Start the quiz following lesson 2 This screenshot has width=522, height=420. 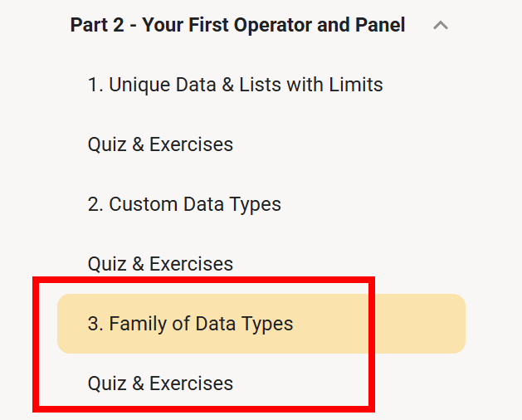(x=160, y=264)
